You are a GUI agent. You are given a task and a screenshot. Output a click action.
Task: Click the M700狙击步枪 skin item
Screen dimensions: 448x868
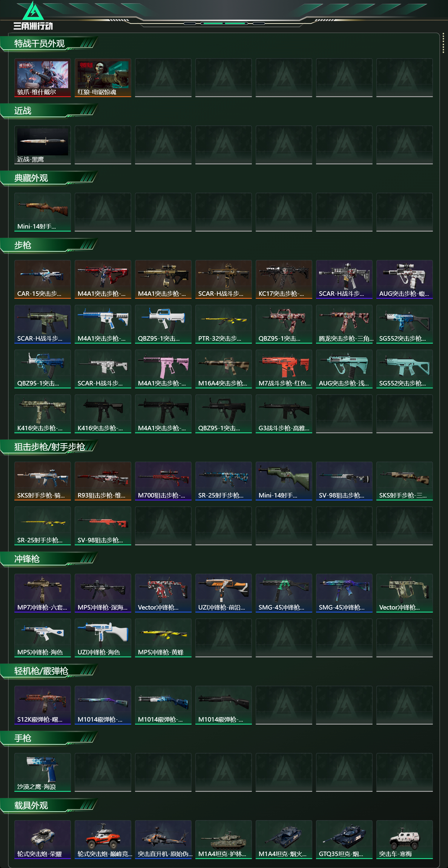pos(163,481)
